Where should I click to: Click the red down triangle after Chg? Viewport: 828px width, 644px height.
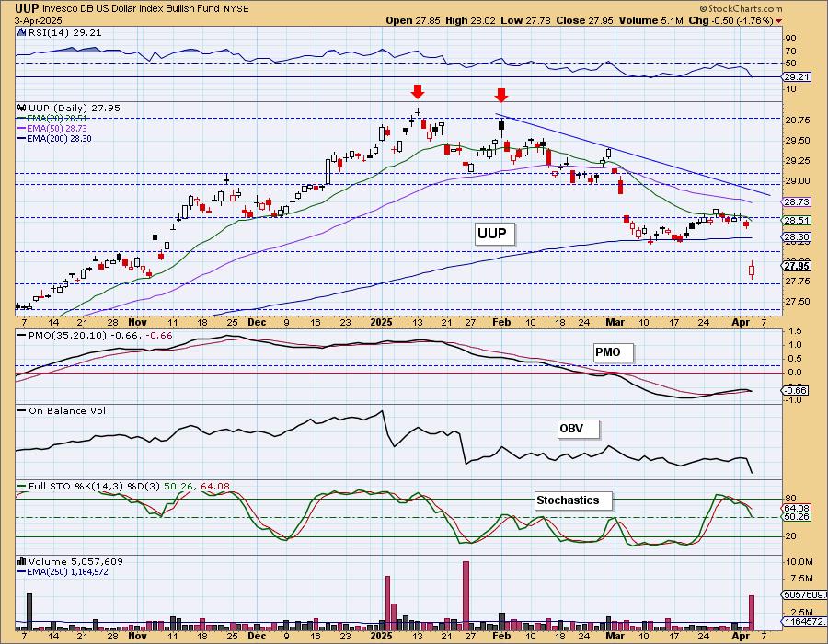(x=779, y=21)
